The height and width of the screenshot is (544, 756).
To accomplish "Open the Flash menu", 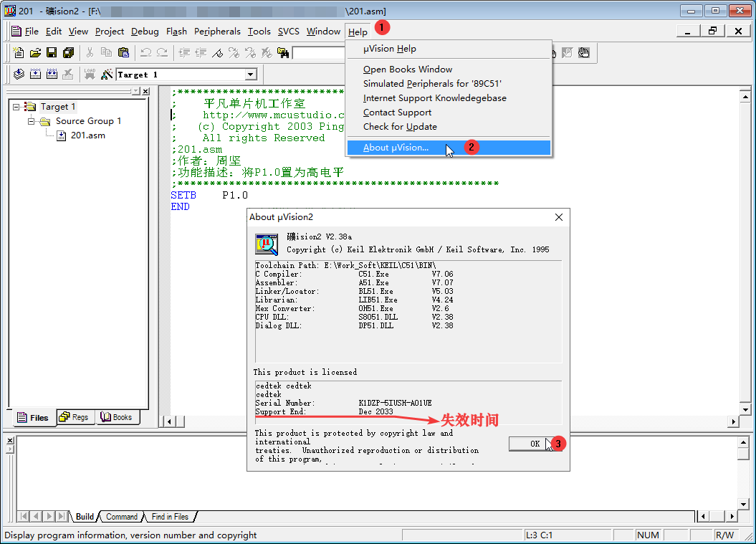I will 176,32.
